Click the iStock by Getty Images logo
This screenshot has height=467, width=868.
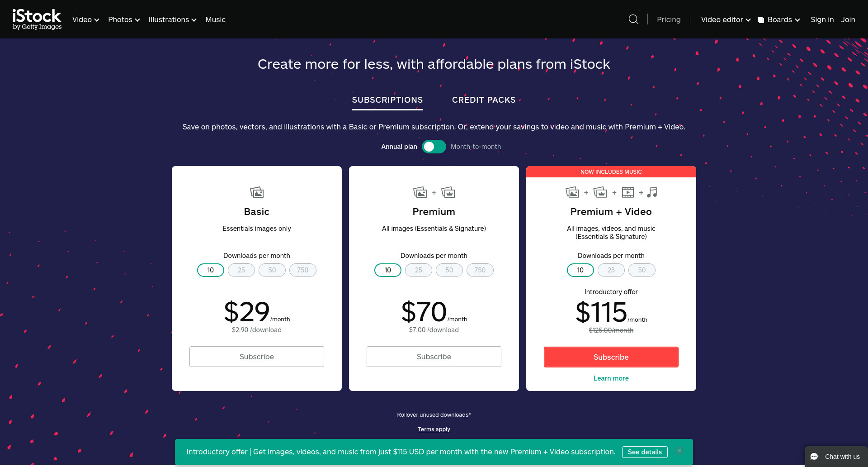coord(37,19)
